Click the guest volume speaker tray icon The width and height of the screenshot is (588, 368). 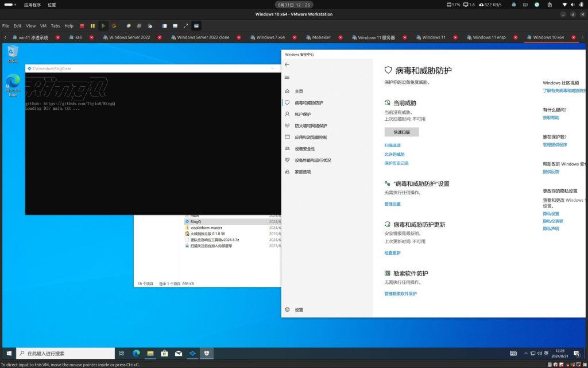[x=539, y=354]
